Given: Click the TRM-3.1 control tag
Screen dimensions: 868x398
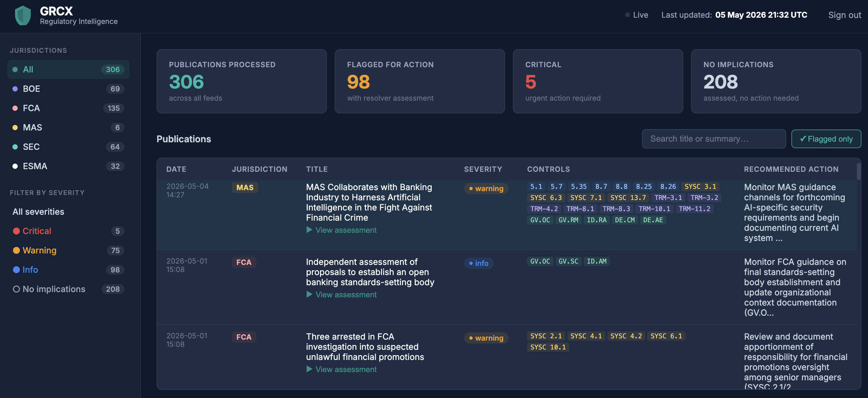Looking at the screenshot, I should click(668, 198).
